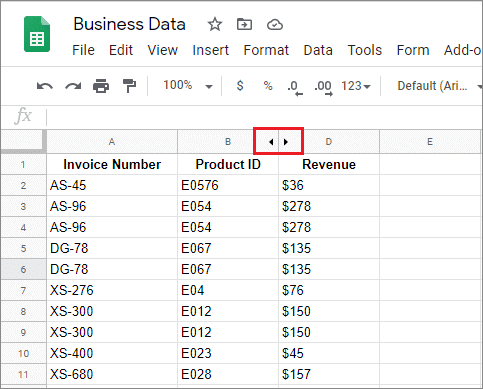Select cell containing XS-680
This screenshot has height=389, width=483.
pos(112,374)
